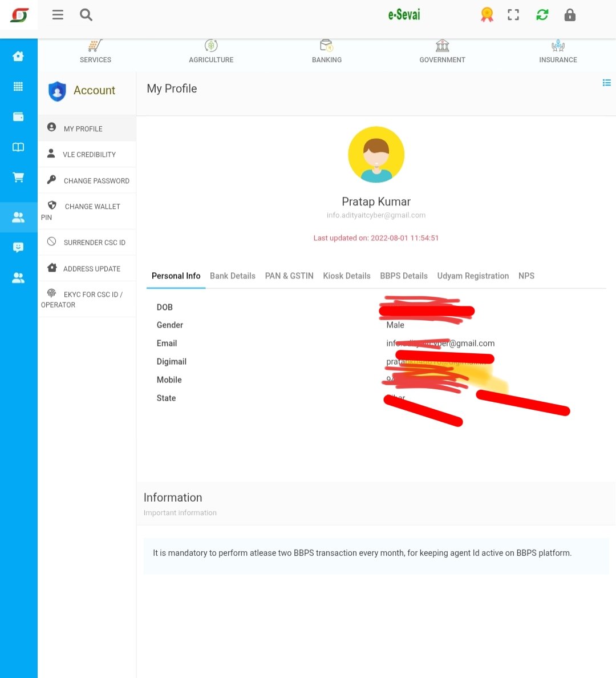Open the BANKING menu
616x678 pixels.
(x=327, y=60)
